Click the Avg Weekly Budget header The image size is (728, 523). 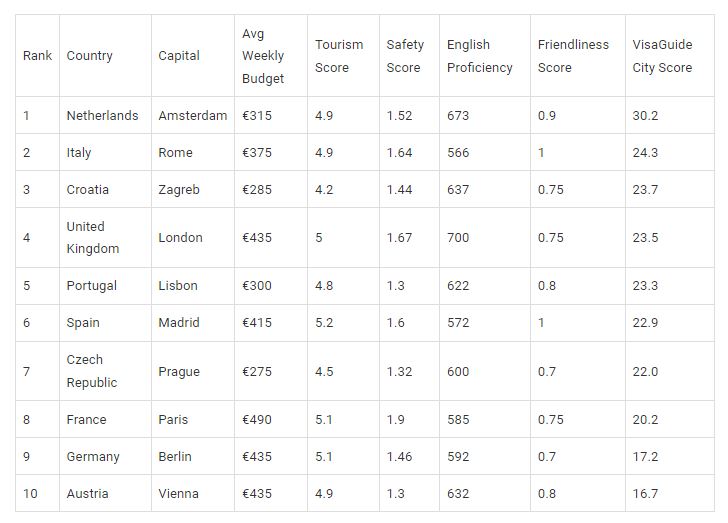tap(271, 56)
